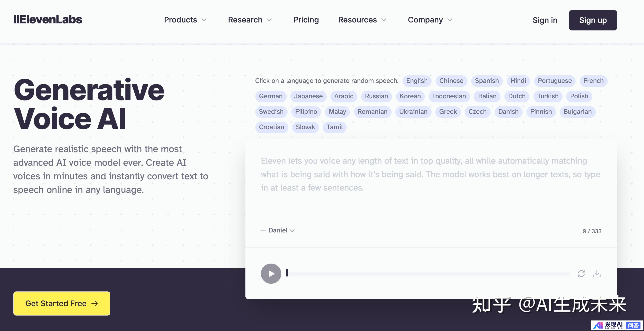Go to the Pricing page
The width and height of the screenshot is (644, 331).
point(306,20)
